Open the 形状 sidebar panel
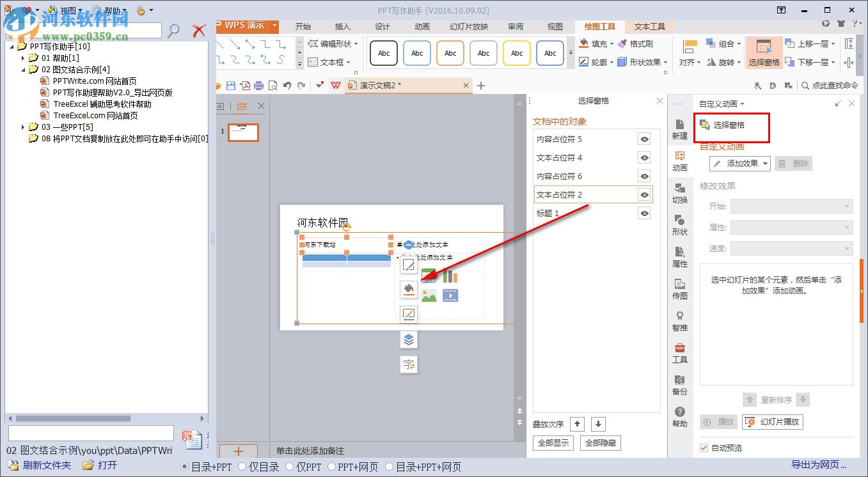 pos(680,225)
